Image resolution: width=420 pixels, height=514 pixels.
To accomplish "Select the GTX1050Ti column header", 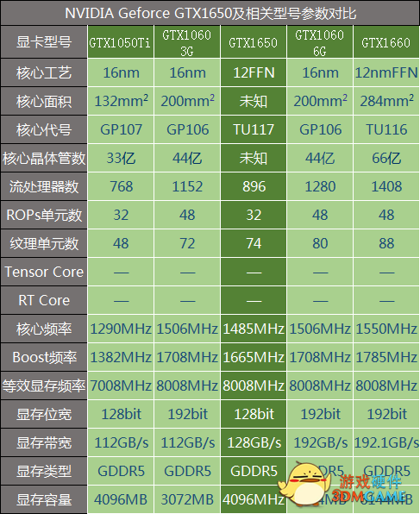I will click(121, 42).
